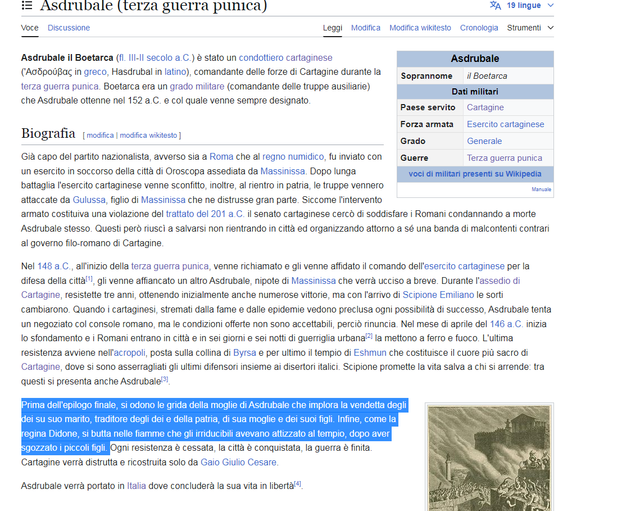Screen dimensions: 640x511
Task: Open Terza guerra punica infobox link
Action: coord(504,158)
